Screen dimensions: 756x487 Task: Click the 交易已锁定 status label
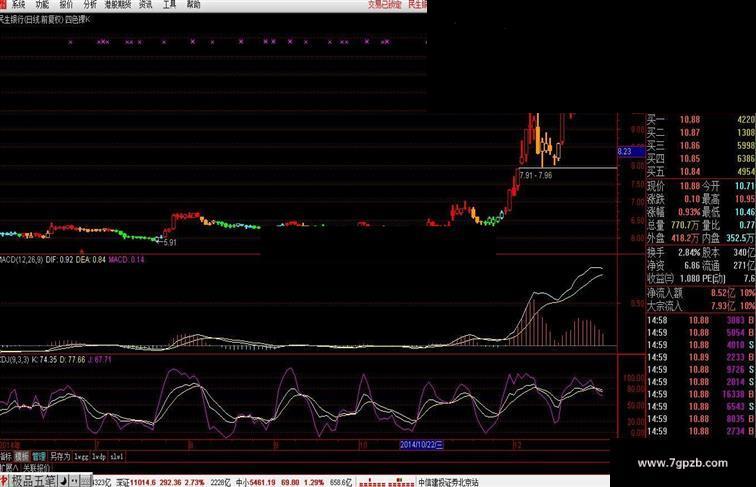coord(385,4)
